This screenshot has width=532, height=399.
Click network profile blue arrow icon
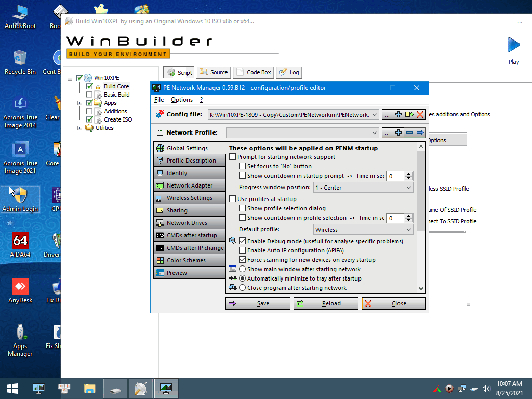[x=420, y=132]
